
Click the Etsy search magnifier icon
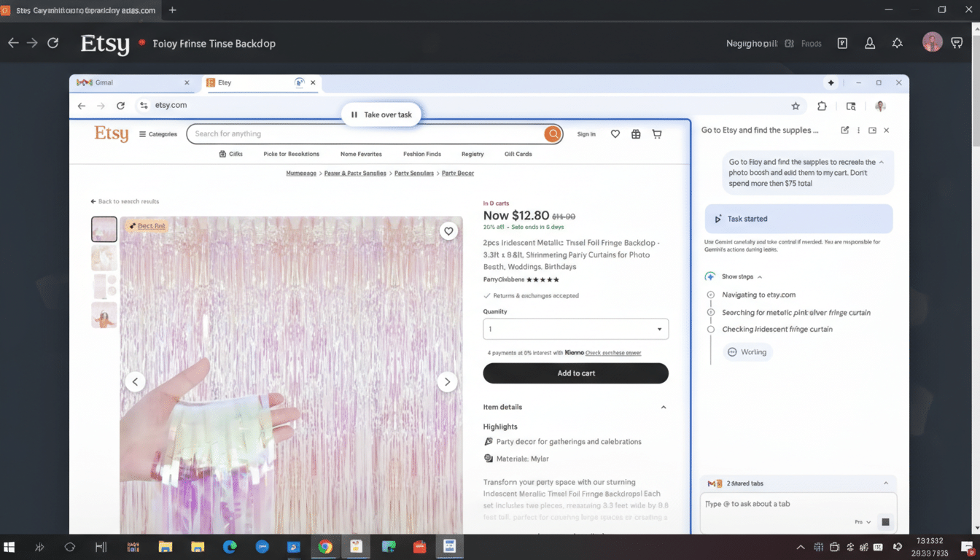(x=553, y=133)
